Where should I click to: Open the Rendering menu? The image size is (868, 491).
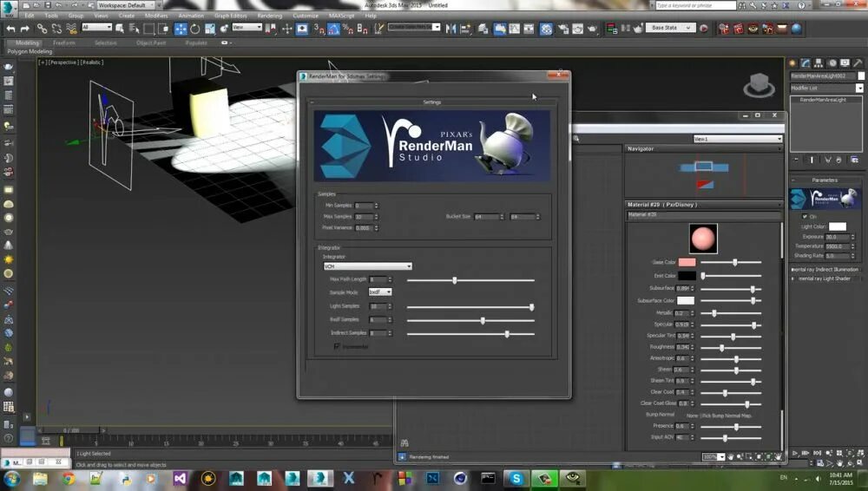pos(270,16)
